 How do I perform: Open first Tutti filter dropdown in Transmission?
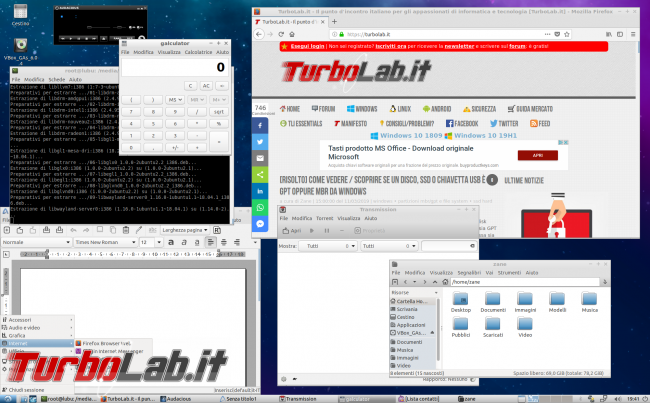(x=327, y=246)
